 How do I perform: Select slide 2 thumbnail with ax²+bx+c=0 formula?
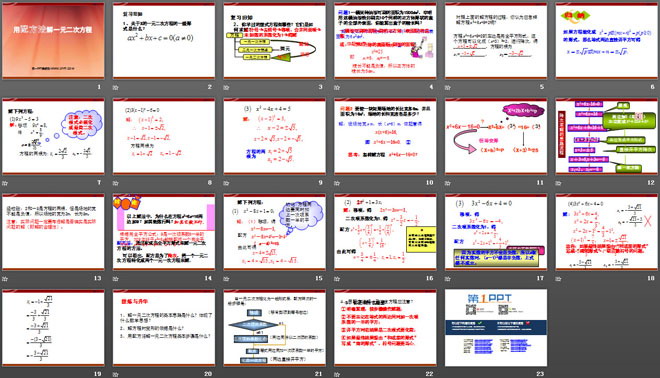[164, 41]
